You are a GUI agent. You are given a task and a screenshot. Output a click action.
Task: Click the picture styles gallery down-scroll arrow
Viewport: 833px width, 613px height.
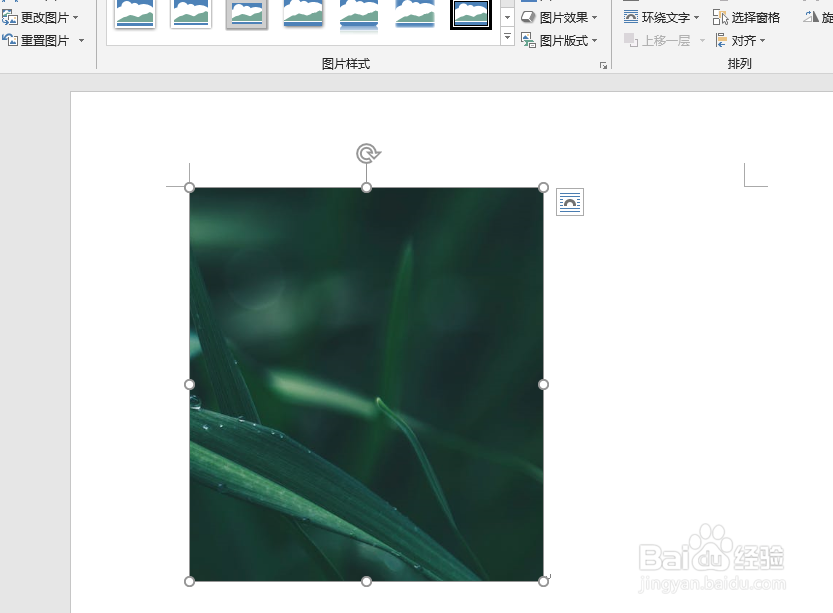tap(507, 18)
